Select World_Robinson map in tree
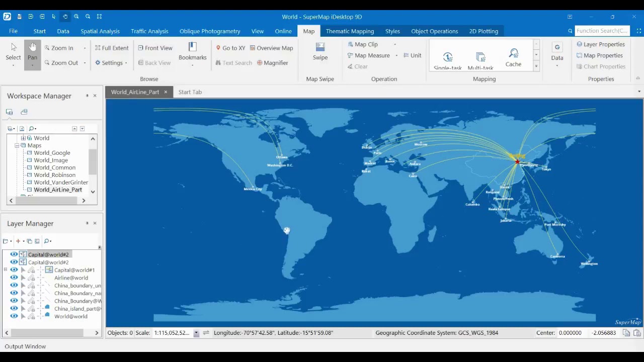Screen dimensions: 644x362 (x=54, y=175)
